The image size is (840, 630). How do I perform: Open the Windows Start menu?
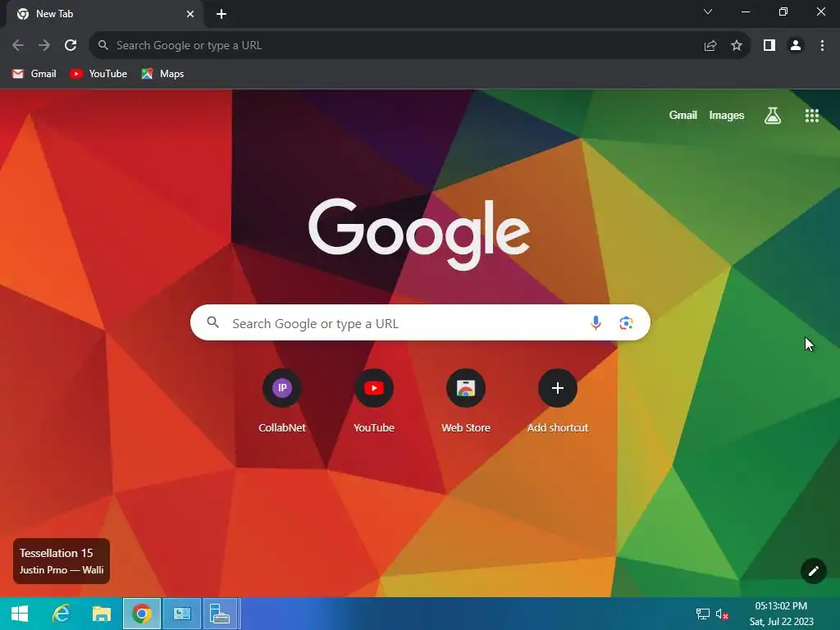pyautogui.click(x=20, y=614)
